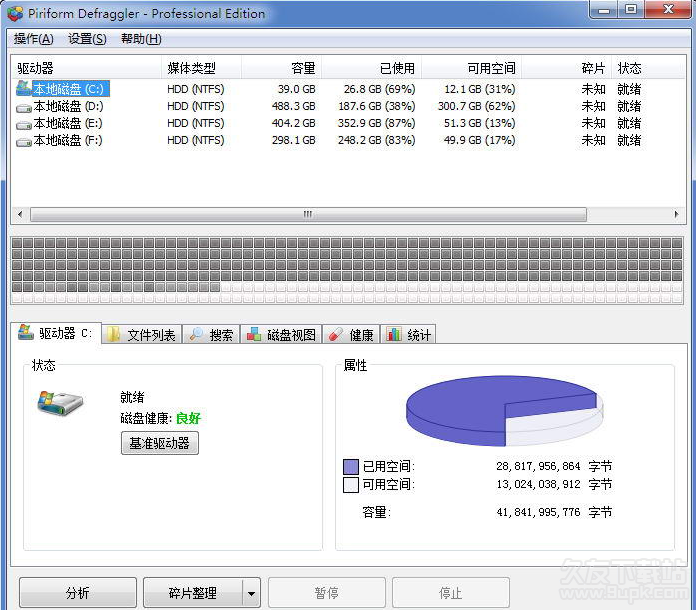Close the Defraggler window

tap(668, 9)
